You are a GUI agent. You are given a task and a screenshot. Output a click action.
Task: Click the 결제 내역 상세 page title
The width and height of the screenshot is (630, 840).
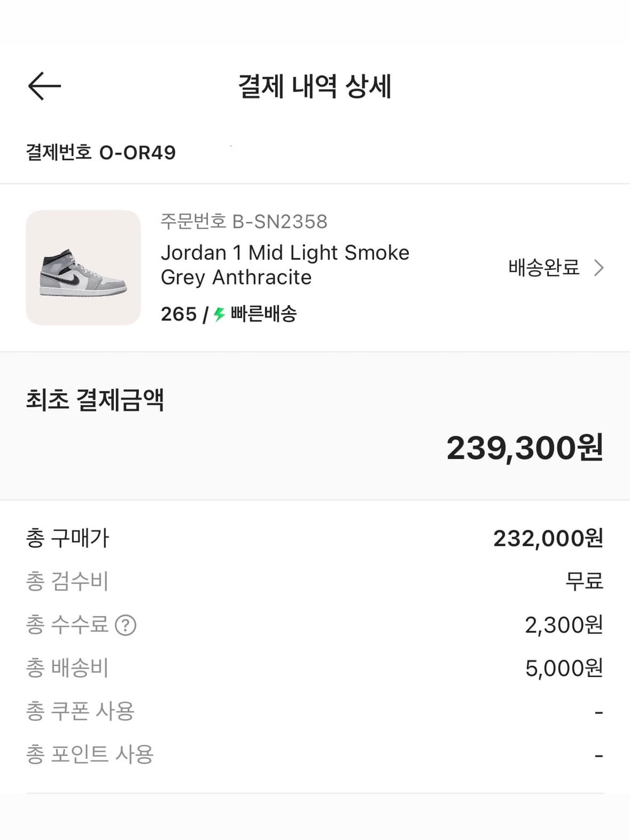point(315,86)
